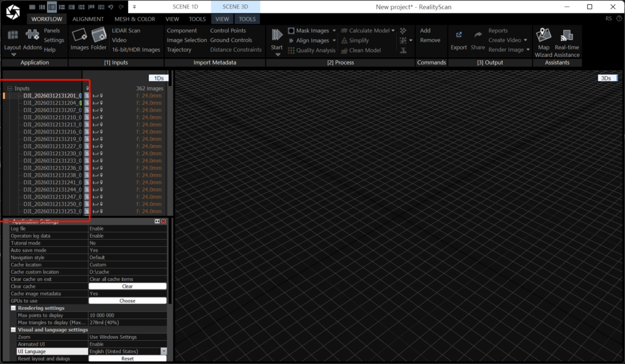Collapse the Rendering settings section

[x=13, y=308]
